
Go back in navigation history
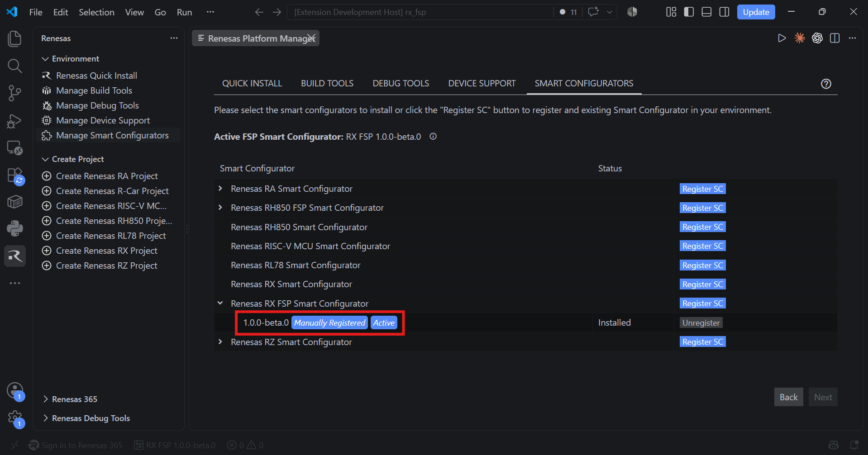point(259,12)
